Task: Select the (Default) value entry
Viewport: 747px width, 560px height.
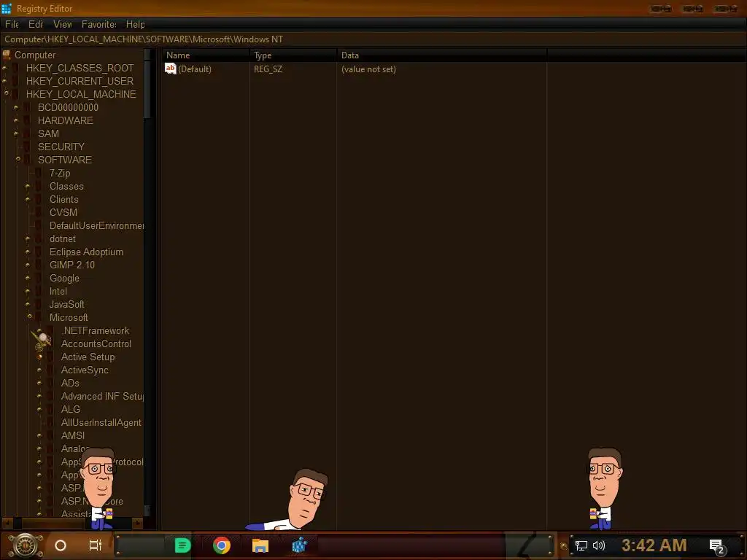Action: pyautogui.click(x=194, y=69)
